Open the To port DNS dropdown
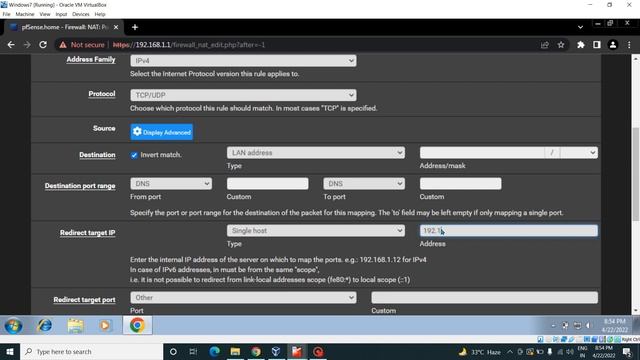640x360 pixels. tap(364, 184)
